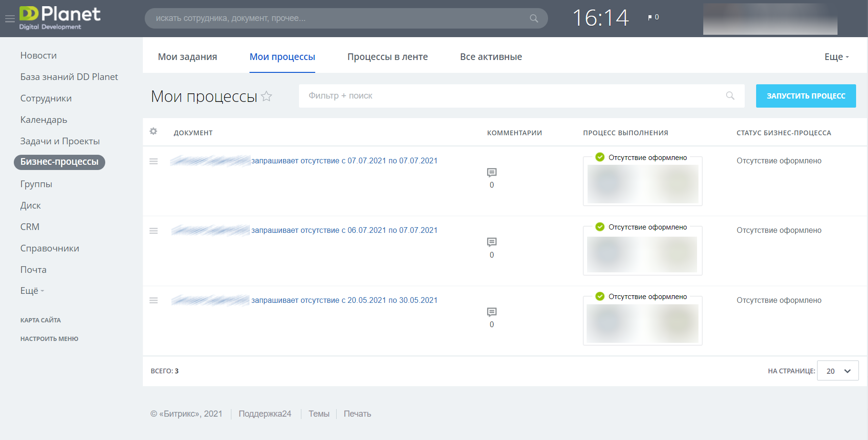Open comments icon for second absence request
868x440 pixels.
click(x=492, y=242)
